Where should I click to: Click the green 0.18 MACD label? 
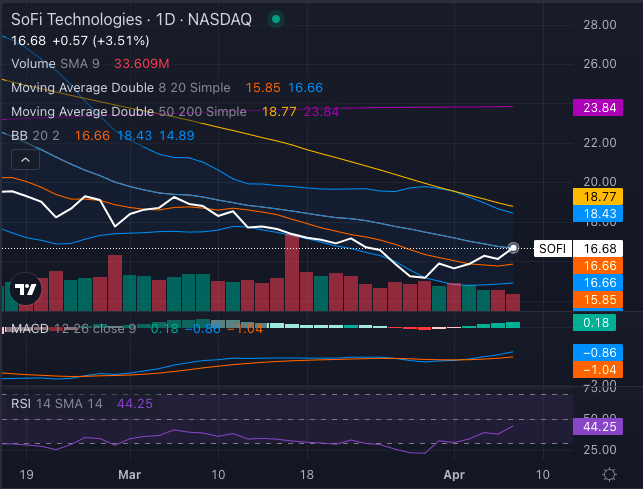point(598,323)
